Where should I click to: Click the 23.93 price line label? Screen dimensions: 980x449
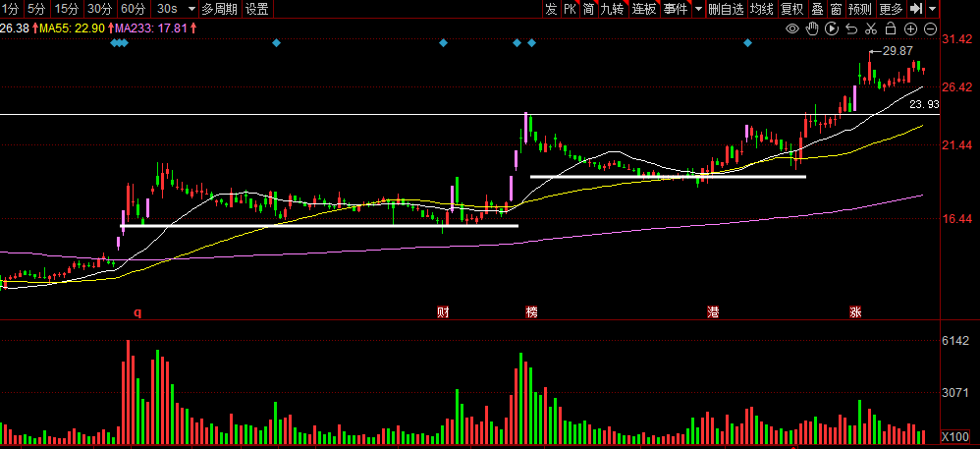pos(924,104)
